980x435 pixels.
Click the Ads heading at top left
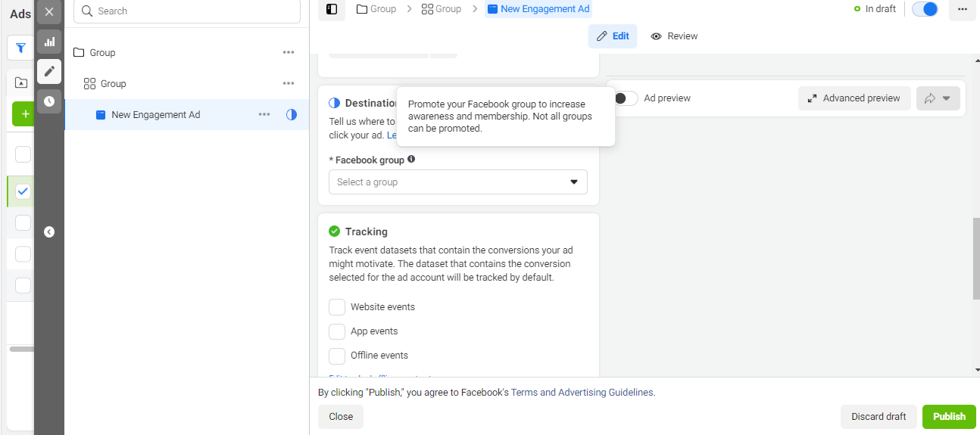(20, 14)
